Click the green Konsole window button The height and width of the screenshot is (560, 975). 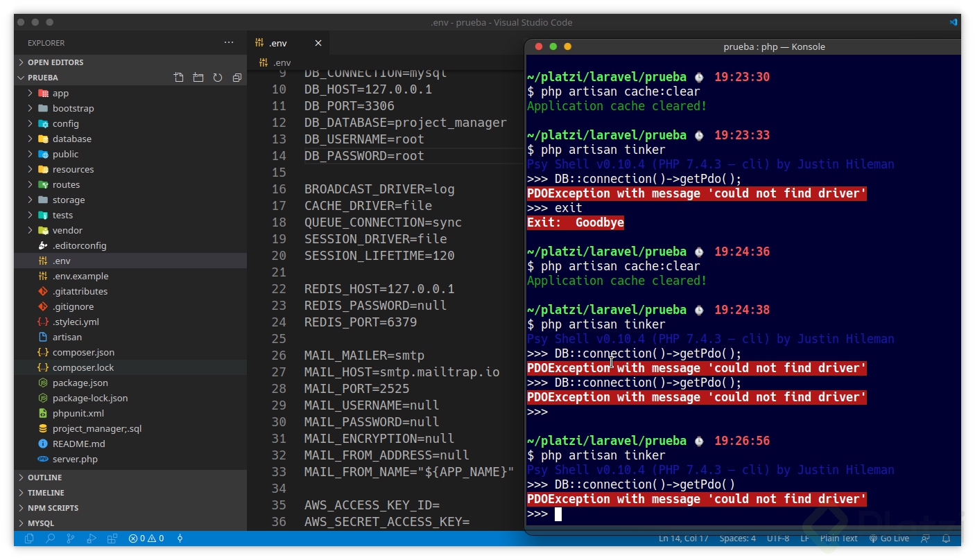coord(553,46)
